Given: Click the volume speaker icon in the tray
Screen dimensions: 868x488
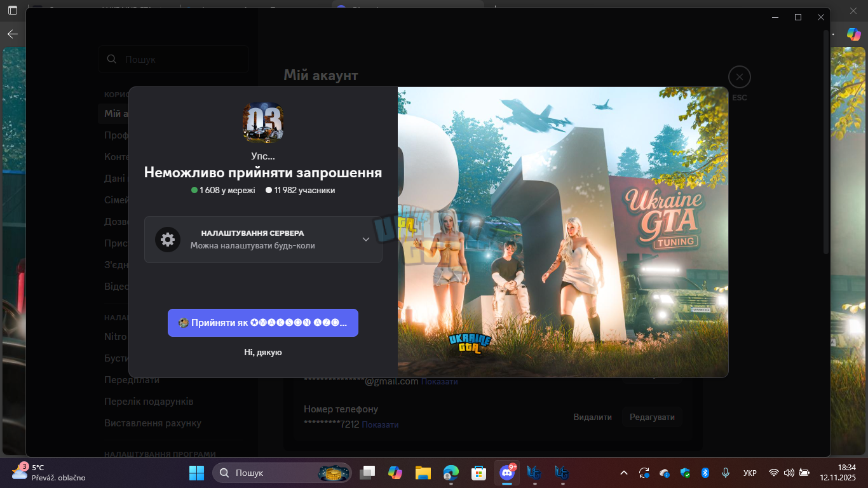Looking at the screenshot, I should tap(789, 473).
